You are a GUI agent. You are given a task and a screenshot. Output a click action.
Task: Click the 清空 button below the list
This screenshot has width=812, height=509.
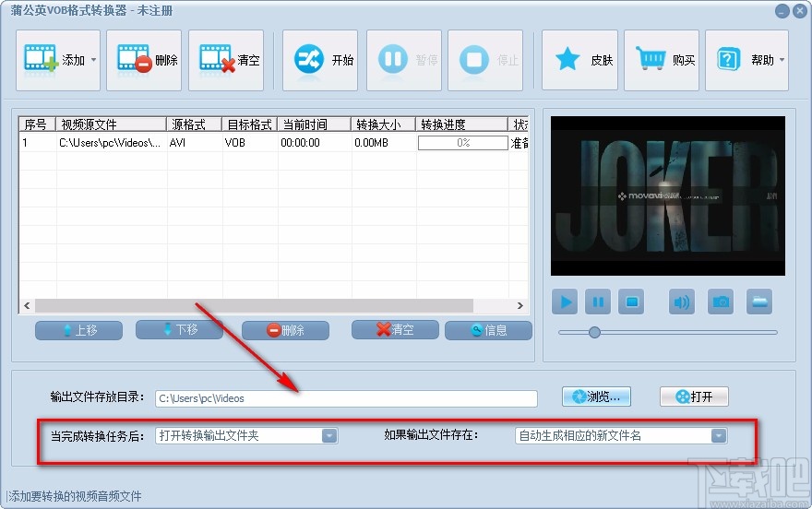tap(395, 329)
